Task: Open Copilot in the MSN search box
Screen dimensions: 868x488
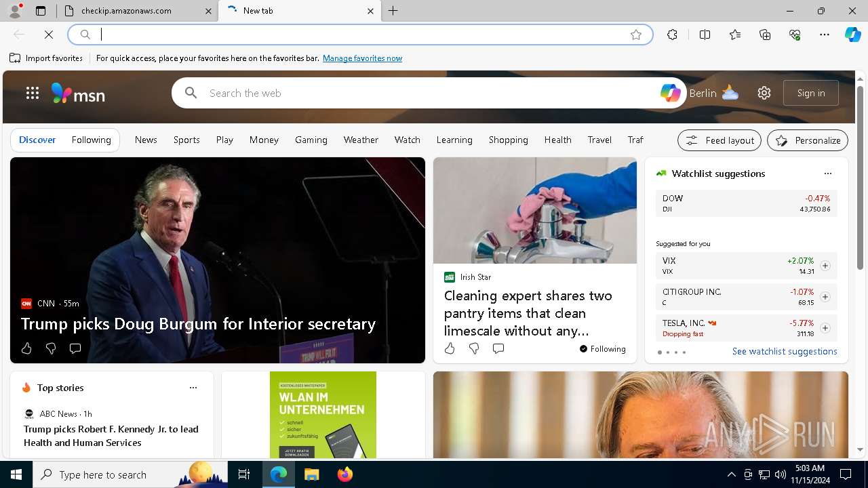Action: (670, 93)
